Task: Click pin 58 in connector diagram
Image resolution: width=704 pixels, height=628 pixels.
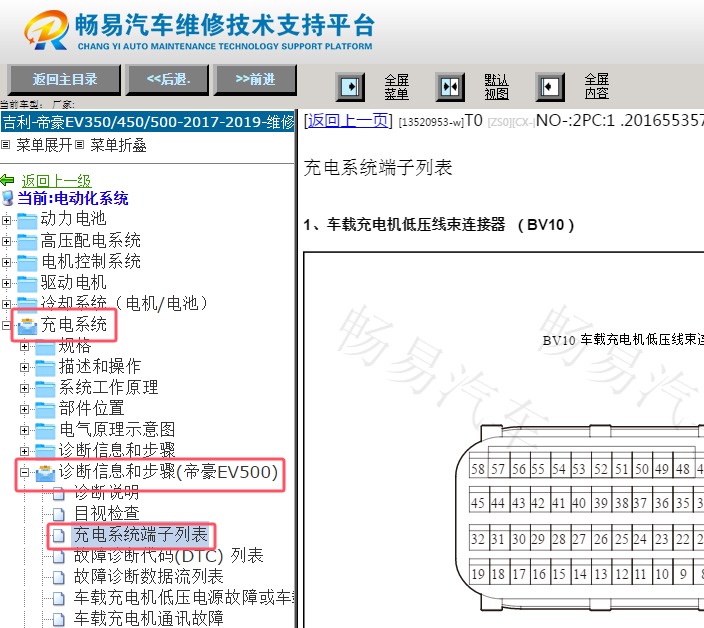Action: 478,469
